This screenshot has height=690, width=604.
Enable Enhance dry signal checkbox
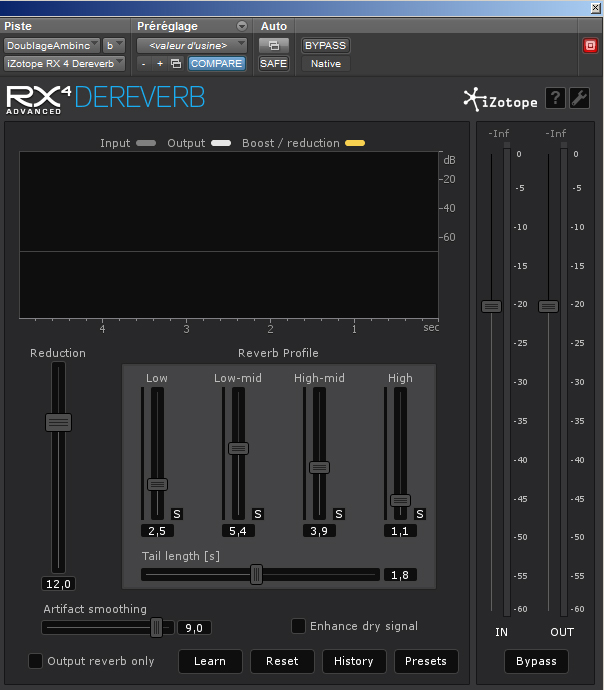298,626
